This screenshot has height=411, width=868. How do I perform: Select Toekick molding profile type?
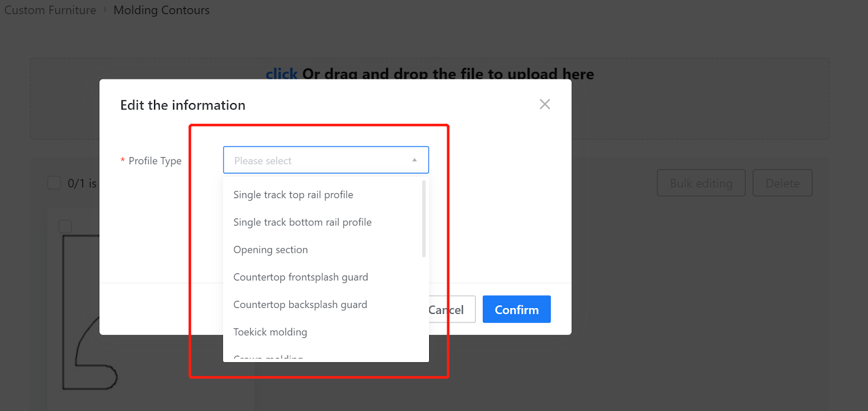click(x=270, y=332)
